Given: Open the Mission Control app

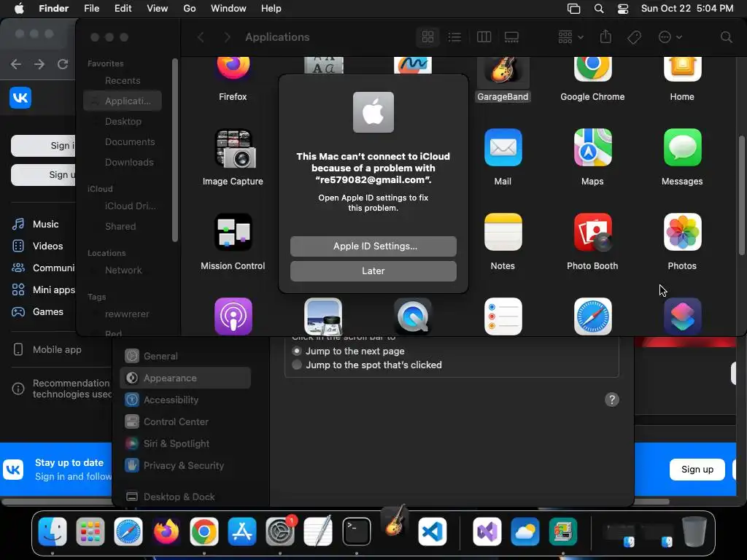Looking at the screenshot, I should pyautogui.click(x=233, y=233).
